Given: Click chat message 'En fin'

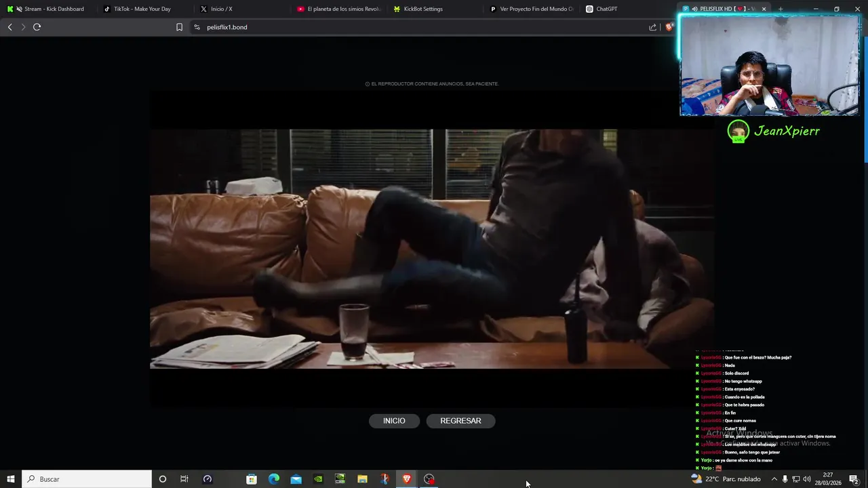Looking at the screenshot, I should 730,413.
